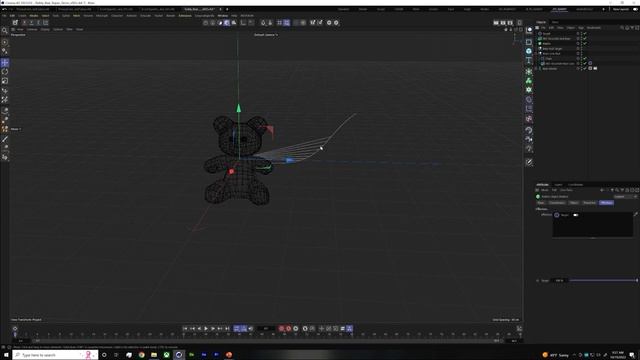Open the Extensions menu
The width and height of the screenshot is (640, 360).
(185, 16)
